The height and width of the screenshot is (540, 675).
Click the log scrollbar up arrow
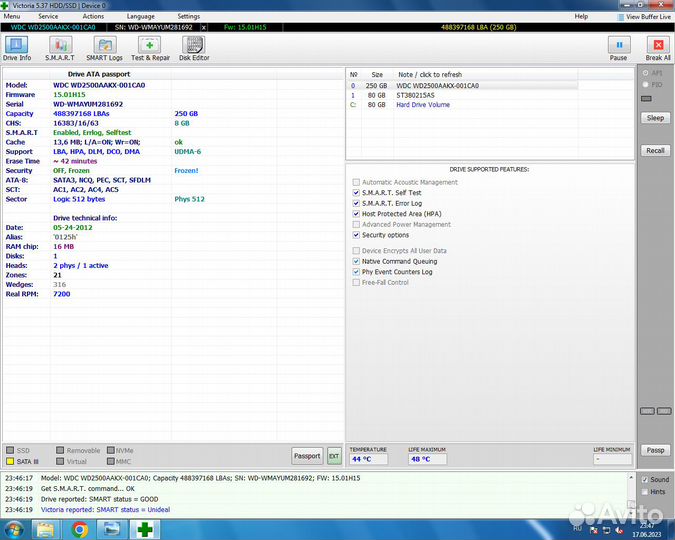pyautogui.click(x=631, y=478)
